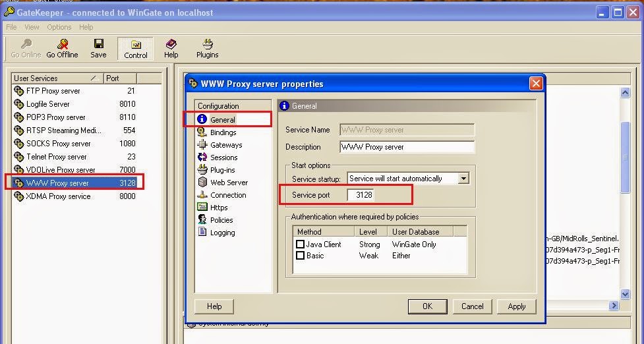Click the scrollbar up arrow in background pane
Image resolution: width=644 pixels, height=344 pixels.
(625, 92)
